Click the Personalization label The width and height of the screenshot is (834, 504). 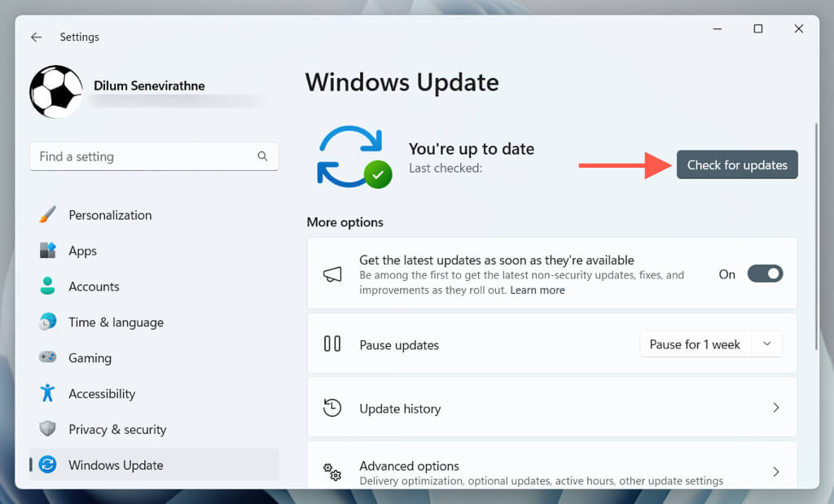coord(110,215)
